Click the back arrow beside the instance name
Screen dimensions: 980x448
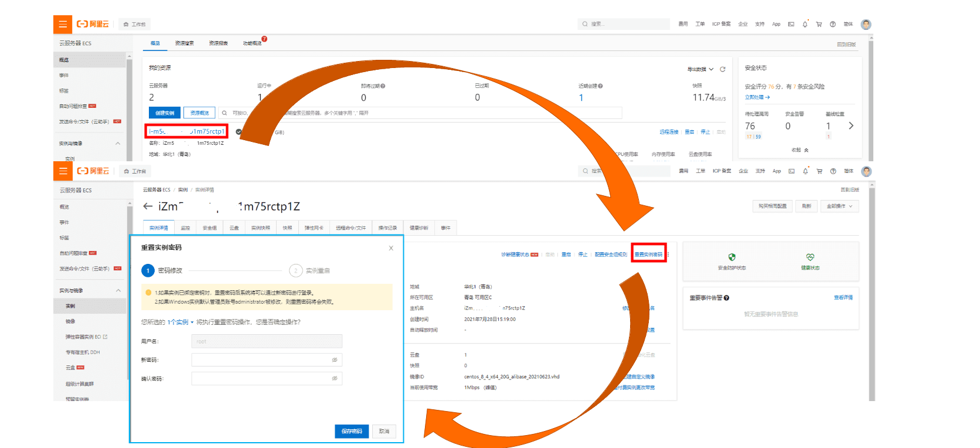coord(148,206)
